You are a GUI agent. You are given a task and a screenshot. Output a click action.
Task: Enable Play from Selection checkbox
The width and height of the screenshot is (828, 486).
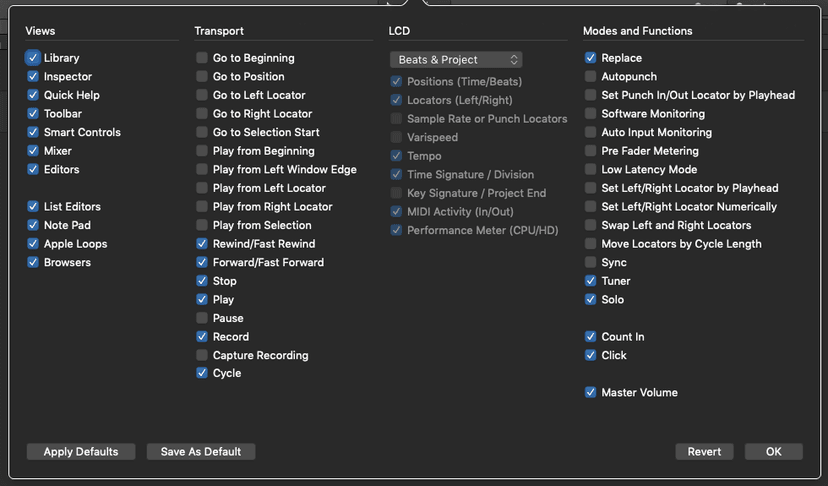[x=202, y=225]
